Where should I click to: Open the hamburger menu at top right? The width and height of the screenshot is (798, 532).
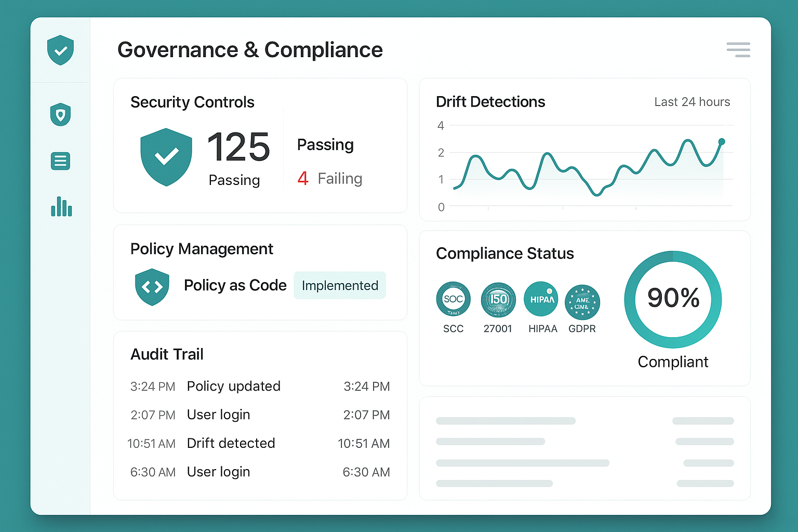738,49
